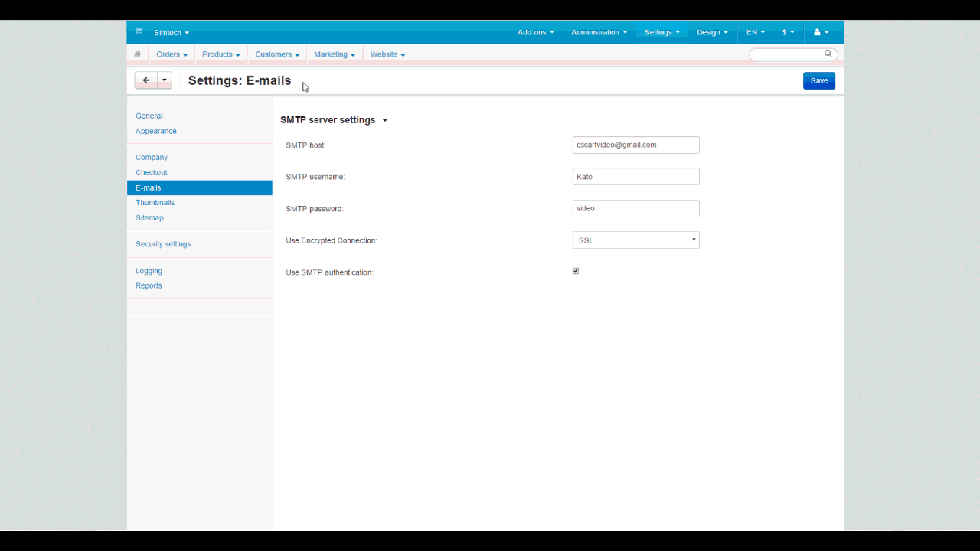The height and width of the screenshot is (551, 980).
Task: Click the magnifier search icon
Action: pos(828,54)
